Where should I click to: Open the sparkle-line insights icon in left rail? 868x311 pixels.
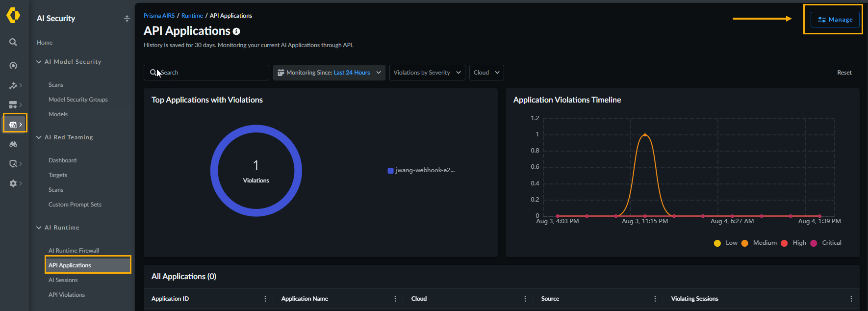coord(13,85)
